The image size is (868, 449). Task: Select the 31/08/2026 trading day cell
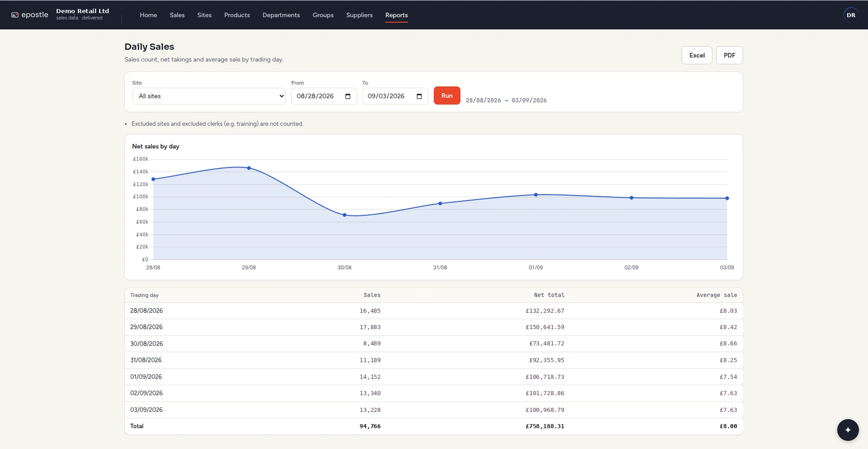pyautogui.click(x=146, y=360)
